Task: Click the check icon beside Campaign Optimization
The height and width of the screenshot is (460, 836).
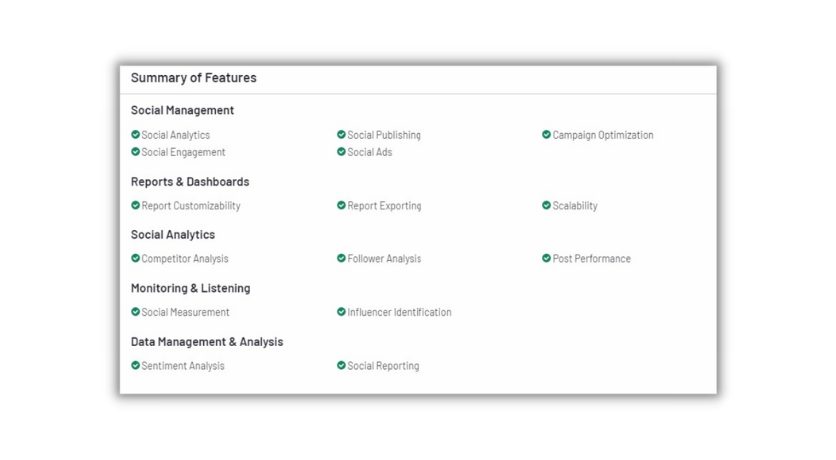Action: (546, 135)
